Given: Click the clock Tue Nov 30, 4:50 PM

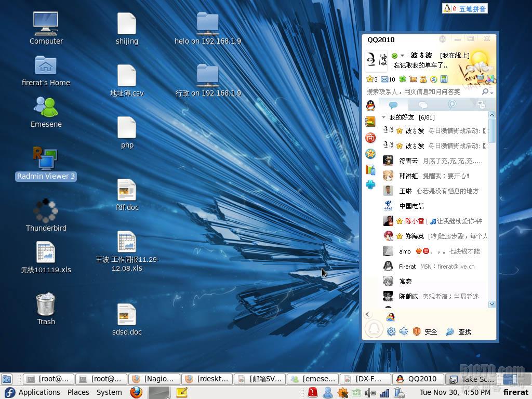Looking at the screenshot, I should coord(455,392).
